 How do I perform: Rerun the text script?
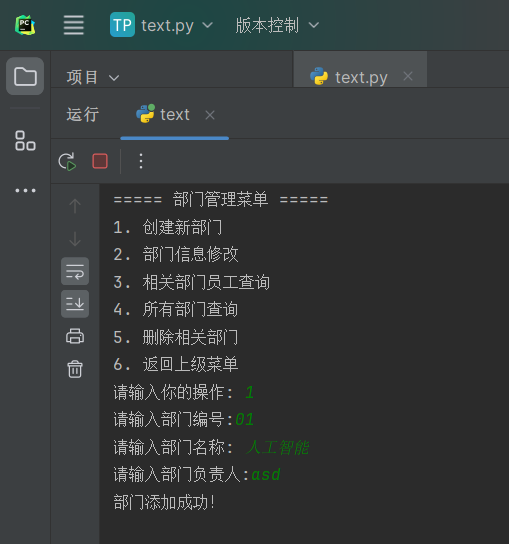coord(67,161)
